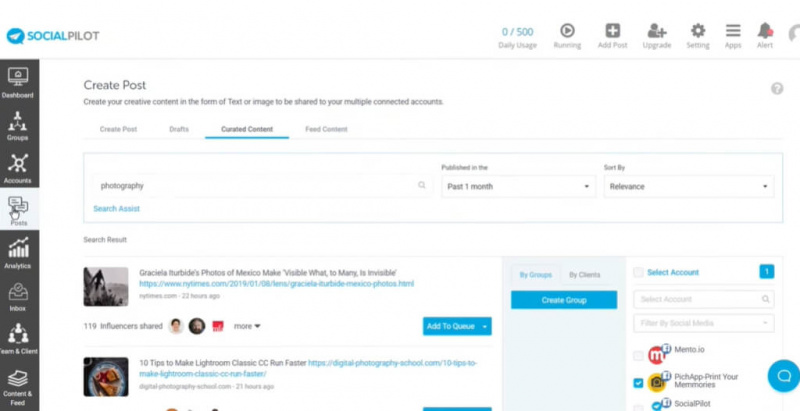Open the Graciela Iturbide article thumbnail

point(106,287)
